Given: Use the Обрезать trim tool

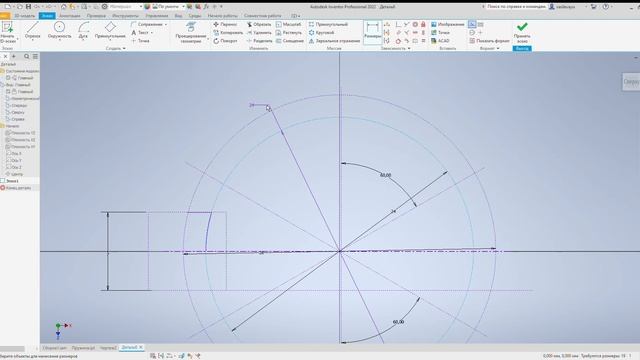Looking at the screenshot, I should point(259,24).
